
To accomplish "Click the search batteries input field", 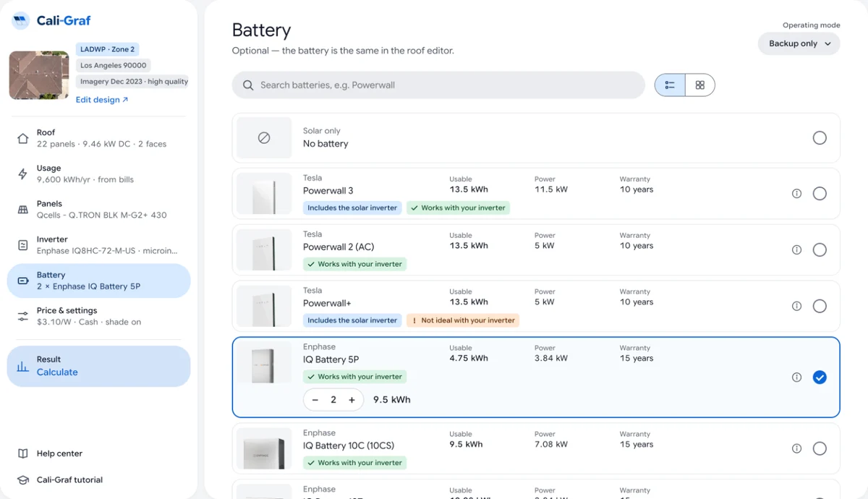I will tap(438, 85).
